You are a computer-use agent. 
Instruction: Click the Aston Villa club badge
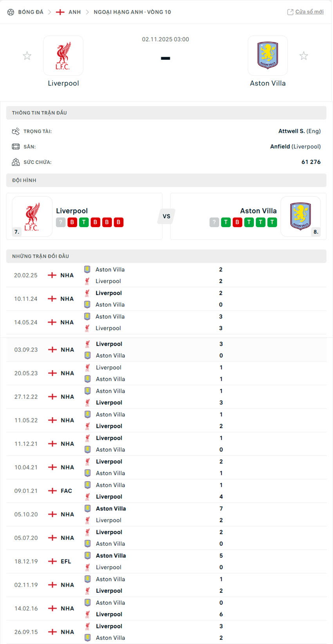tap(268, 55)
